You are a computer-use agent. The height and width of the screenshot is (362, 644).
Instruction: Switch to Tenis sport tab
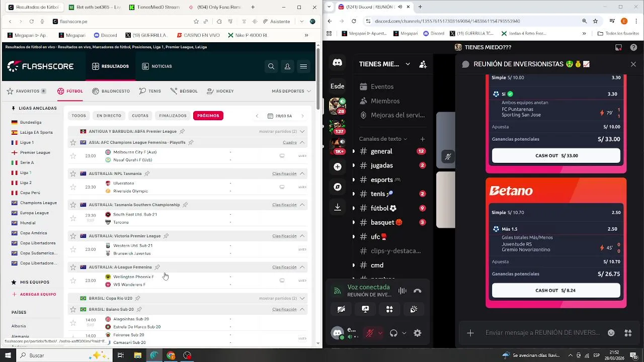(150, 91)
